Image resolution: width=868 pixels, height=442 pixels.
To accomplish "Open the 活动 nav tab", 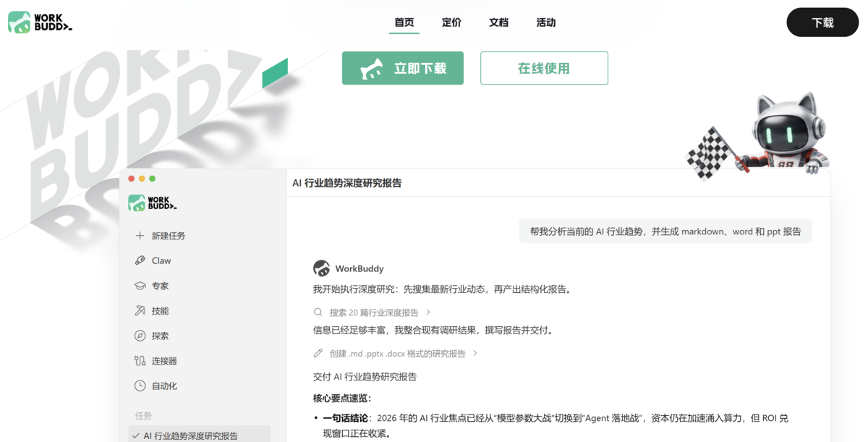I will [x=546, y=22].
